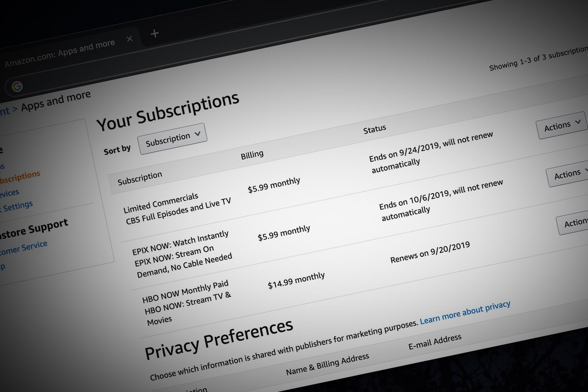Screen dimensions: 588x392
Task: Open Actions dropdown for CBS subscription
Action: pyautogui.click(x=562, y=125)
